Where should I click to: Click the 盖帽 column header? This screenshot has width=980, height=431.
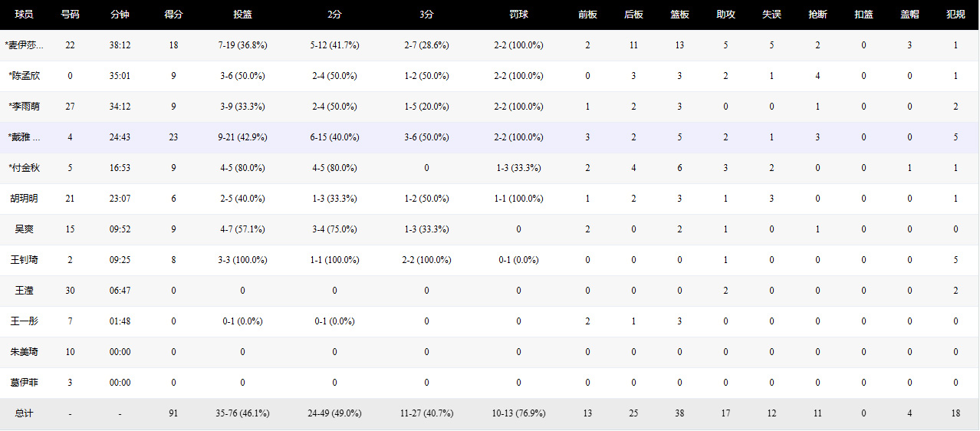click(909, 15)
